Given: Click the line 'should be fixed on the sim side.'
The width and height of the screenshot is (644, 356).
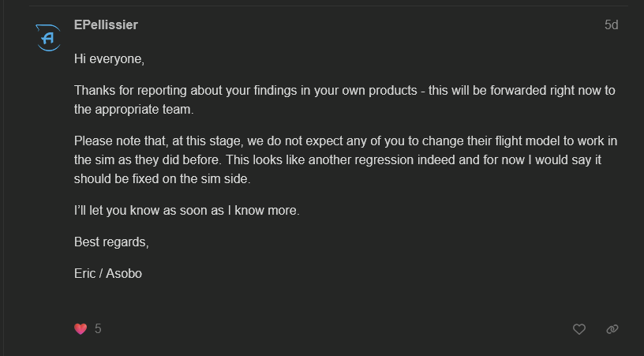Looking at the screenshot, I should point(163,178).
